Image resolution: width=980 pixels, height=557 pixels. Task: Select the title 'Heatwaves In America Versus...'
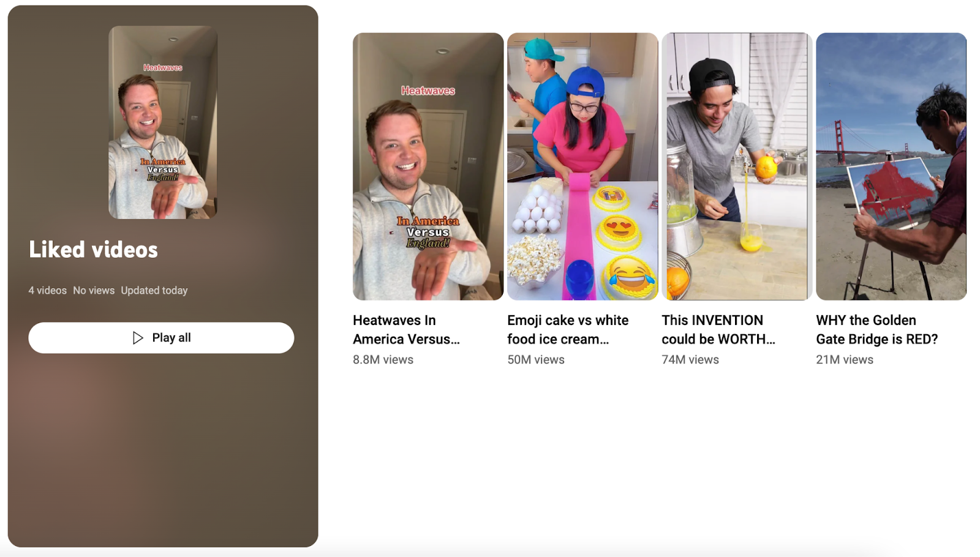pos(406,330)
